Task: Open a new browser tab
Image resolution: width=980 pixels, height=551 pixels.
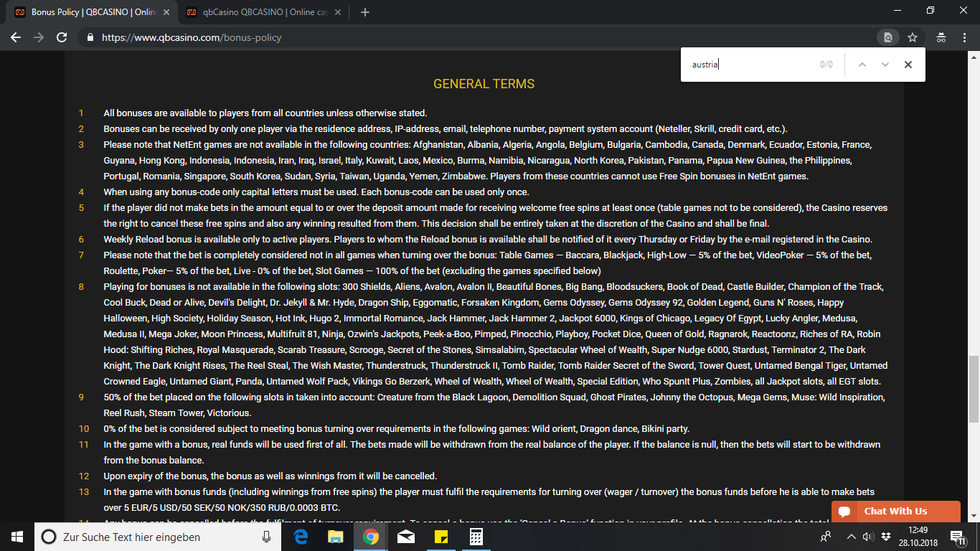Action: [x=364, y=12]
